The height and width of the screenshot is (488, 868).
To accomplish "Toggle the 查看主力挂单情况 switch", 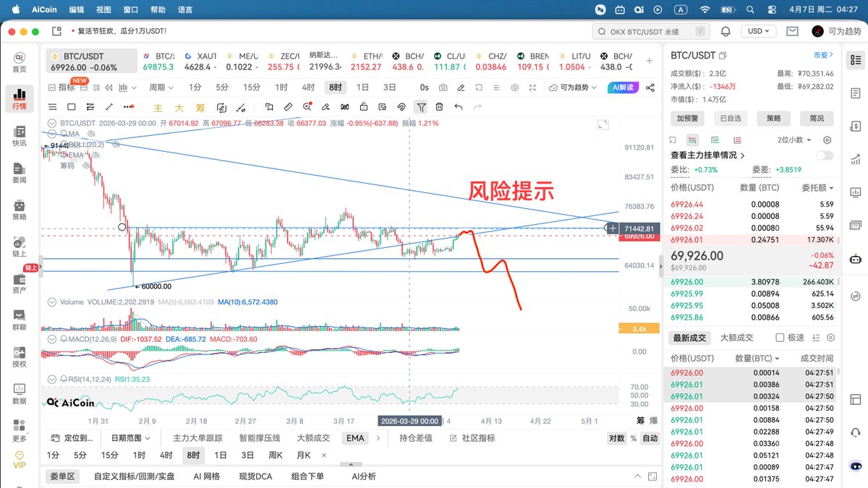I will coord(824,155).
